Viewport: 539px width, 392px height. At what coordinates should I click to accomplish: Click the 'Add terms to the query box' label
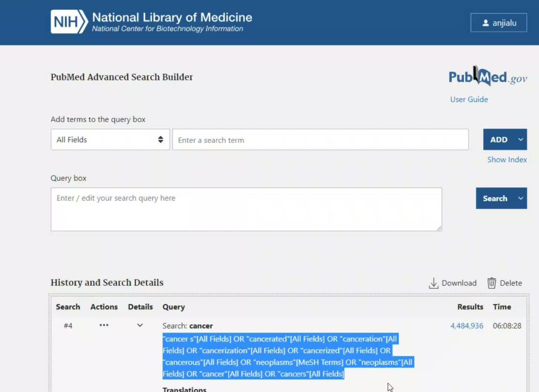98,119
